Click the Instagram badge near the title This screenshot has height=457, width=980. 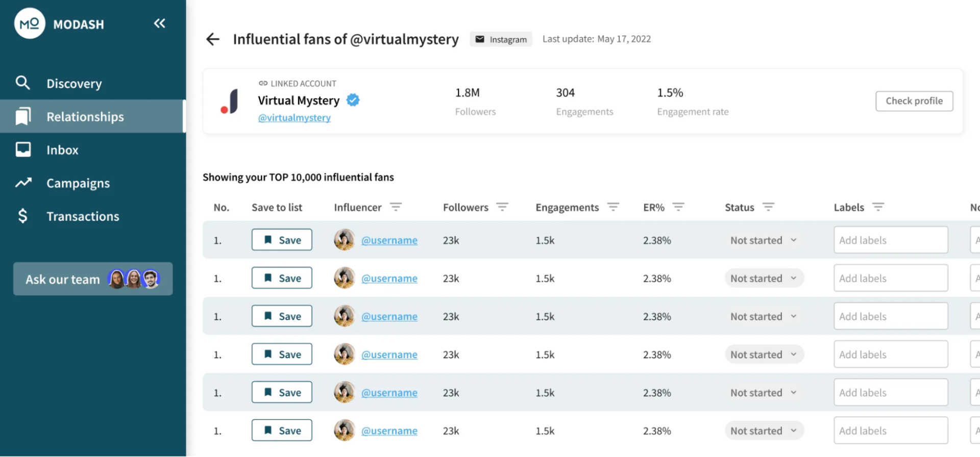[501, 39]
